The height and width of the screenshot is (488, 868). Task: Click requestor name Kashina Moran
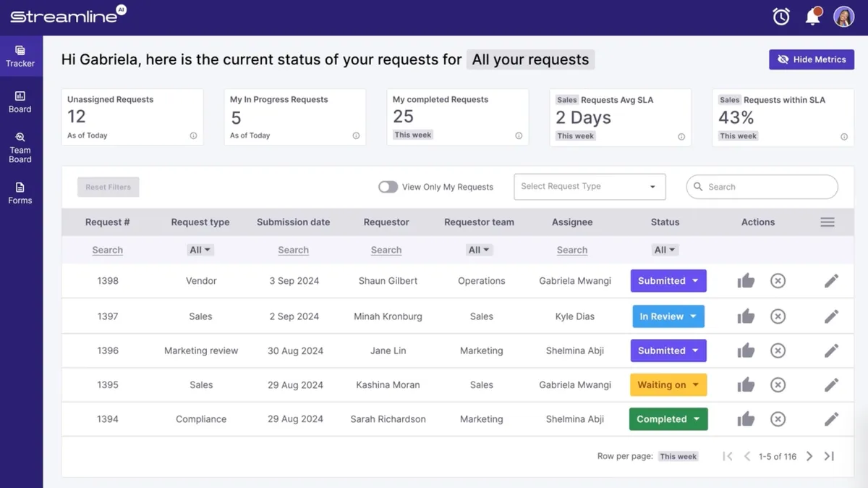click(x=388, y=385)
